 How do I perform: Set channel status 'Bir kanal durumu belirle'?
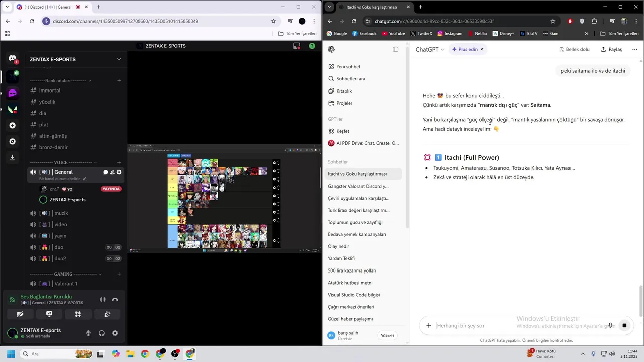63,179
